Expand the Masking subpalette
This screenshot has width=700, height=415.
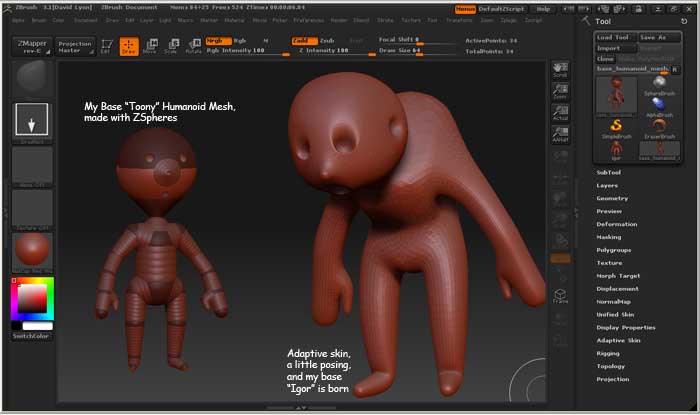pyautogui.click(x=608, y=237)
